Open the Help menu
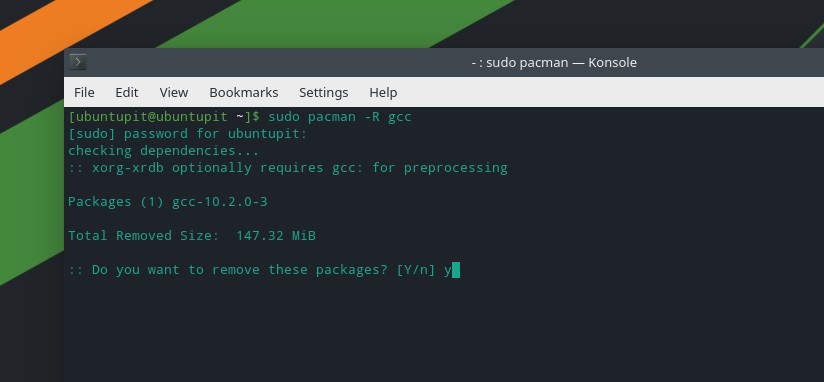Image resolution: width=824 pixels, height=382 pixels. pyautogui.click(x=383, y=92)
